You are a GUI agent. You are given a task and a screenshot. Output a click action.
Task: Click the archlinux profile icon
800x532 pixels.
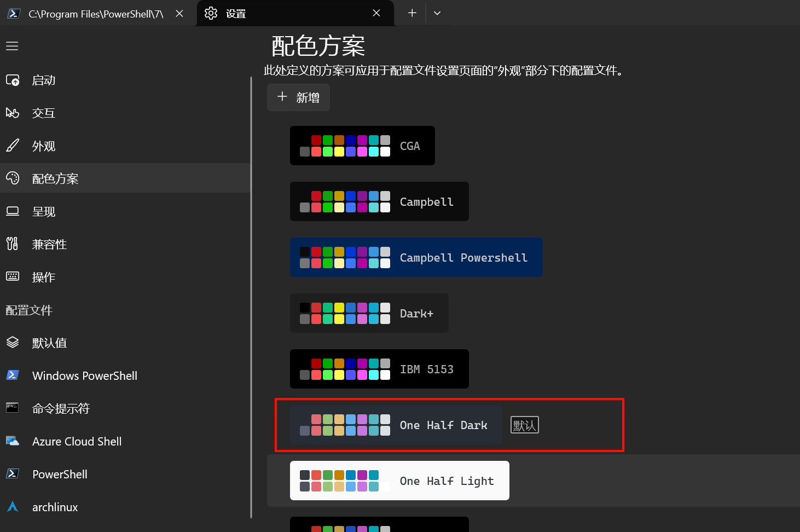pos(13,507)
